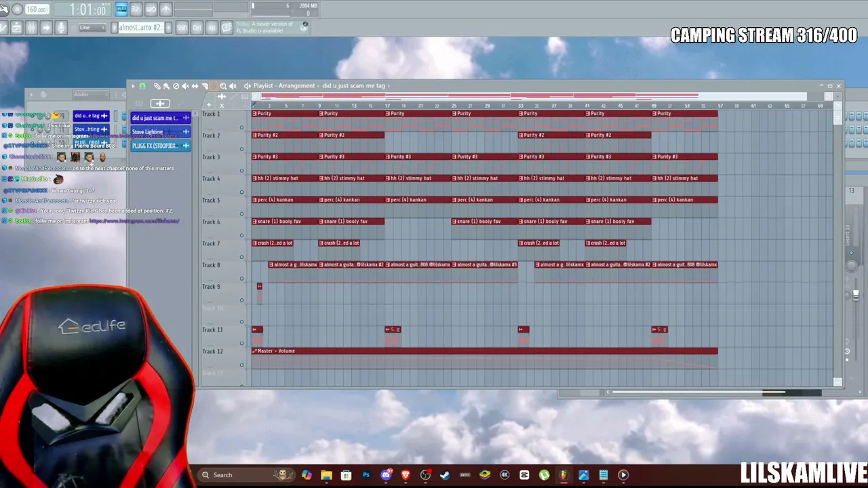This screenshot has height=488, width=868.
Task: Select the Playback speaker tool in playlist
Action: click(233, 86)
